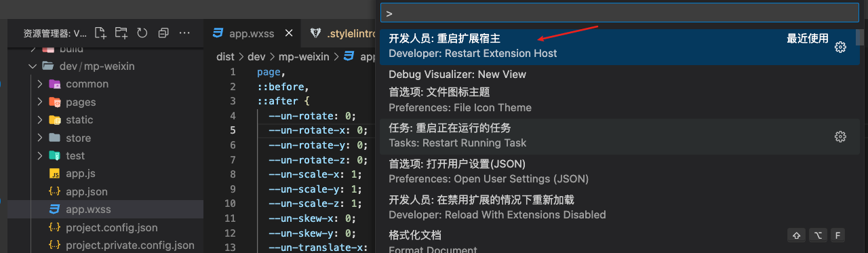Click the code line '--un-scale-z: 1;'
Image resolution: width=868 pixels, height=253 pixels.
(x=315, y=203)
